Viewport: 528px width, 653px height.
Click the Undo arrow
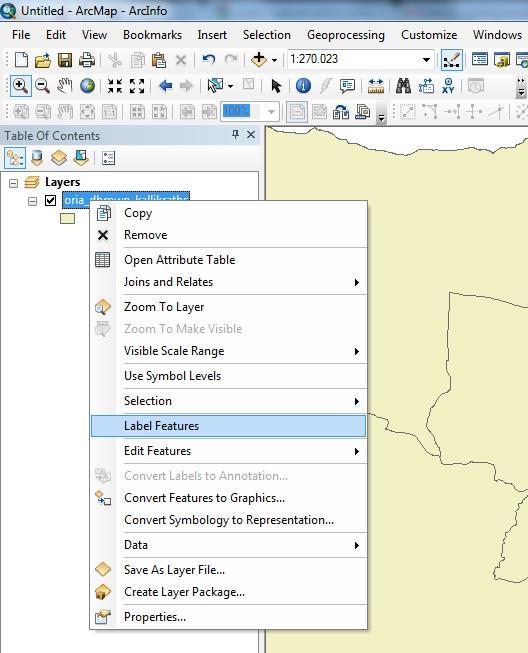(208, 60)
